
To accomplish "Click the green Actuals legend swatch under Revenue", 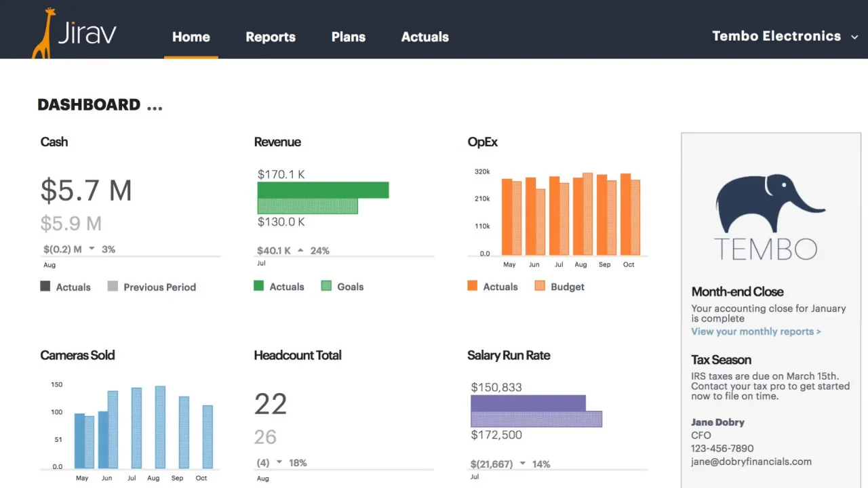I will click(x=258, y=286).
